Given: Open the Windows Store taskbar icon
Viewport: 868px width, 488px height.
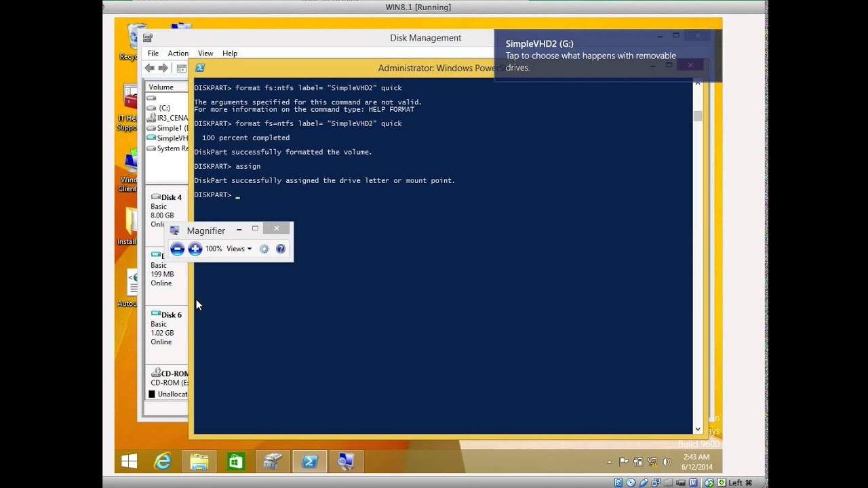Looking at the screenshot, I should 236,462.
